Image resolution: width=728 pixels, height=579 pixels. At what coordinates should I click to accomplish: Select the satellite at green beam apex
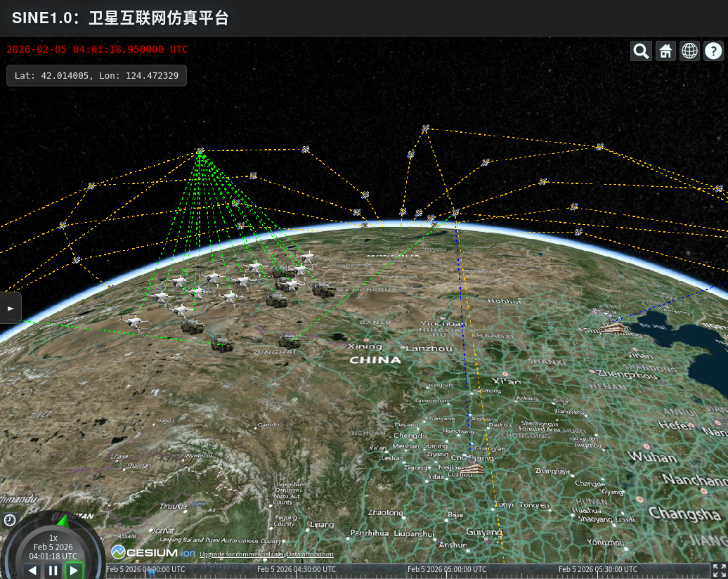point(200,151)
